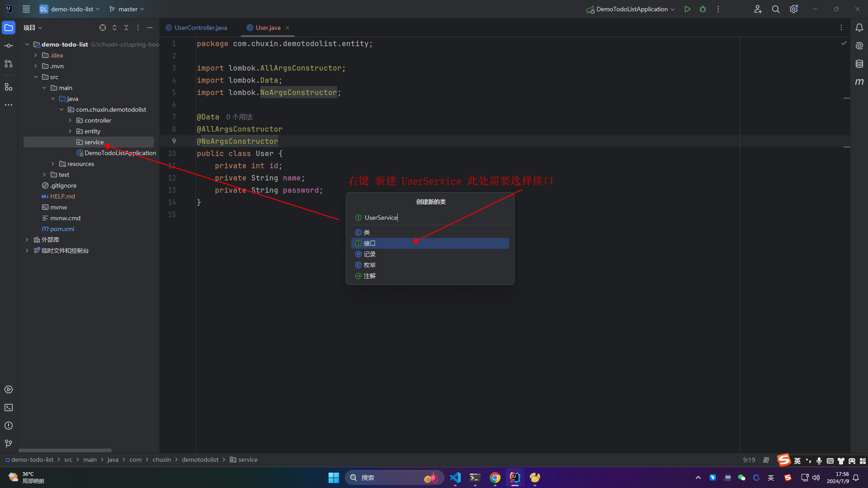Click line:column 9:19 indicator
The height and width of the screenshot is (488, 868).
coord(749,460)
